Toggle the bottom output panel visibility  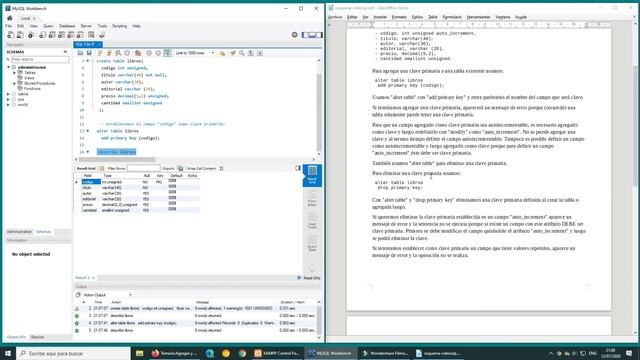pyautogui.click(x=312, y=35)
